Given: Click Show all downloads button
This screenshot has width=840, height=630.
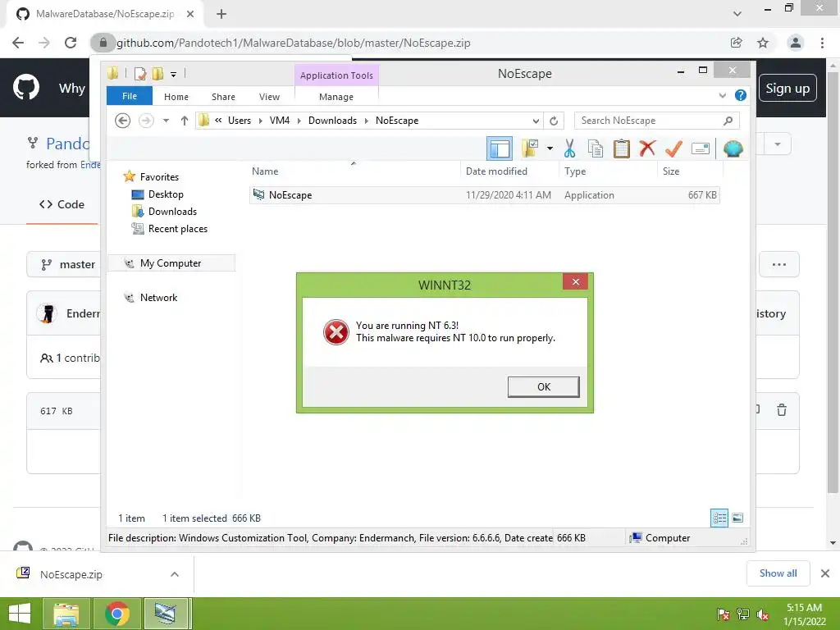Looking at the screenshot, I should pos(778,573).
